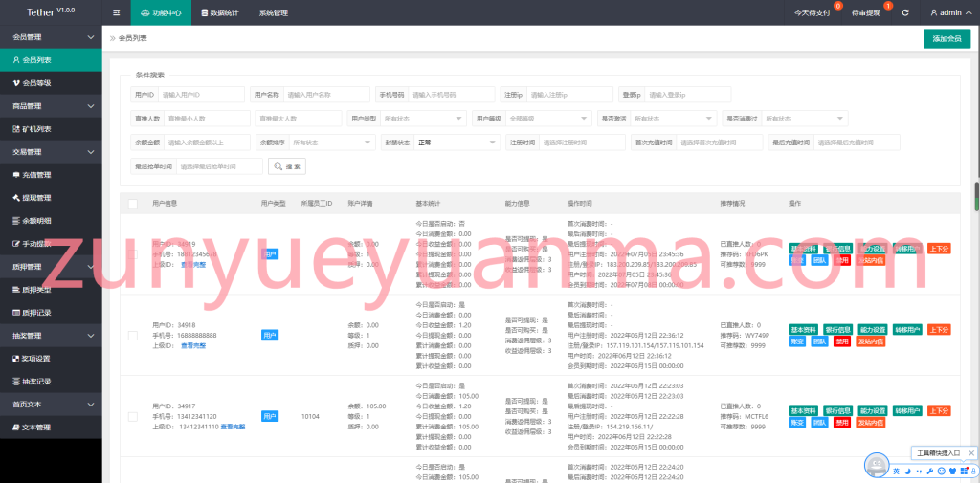Click 转移用户 for user 34917
Screen dimensions: 980x483
coord(907,410)
